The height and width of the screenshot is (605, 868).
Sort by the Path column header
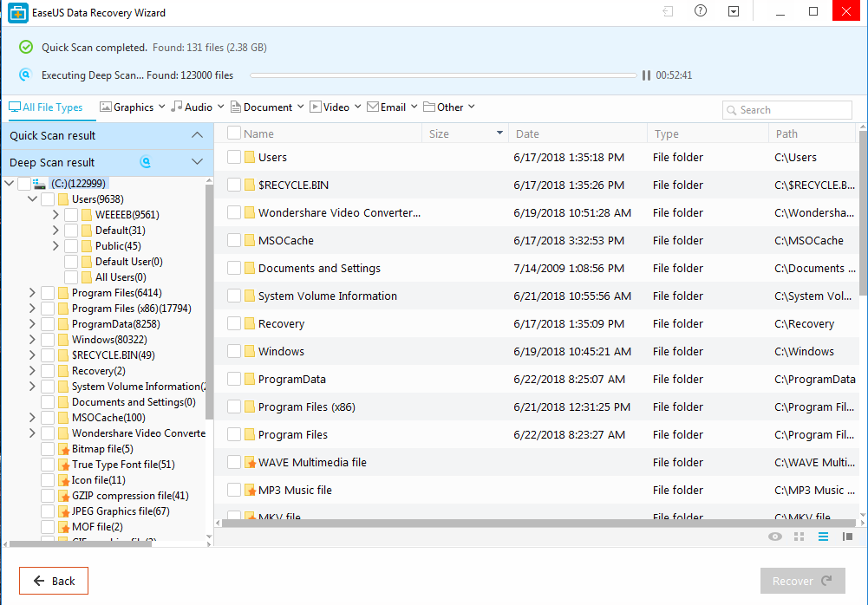point(813,133)
